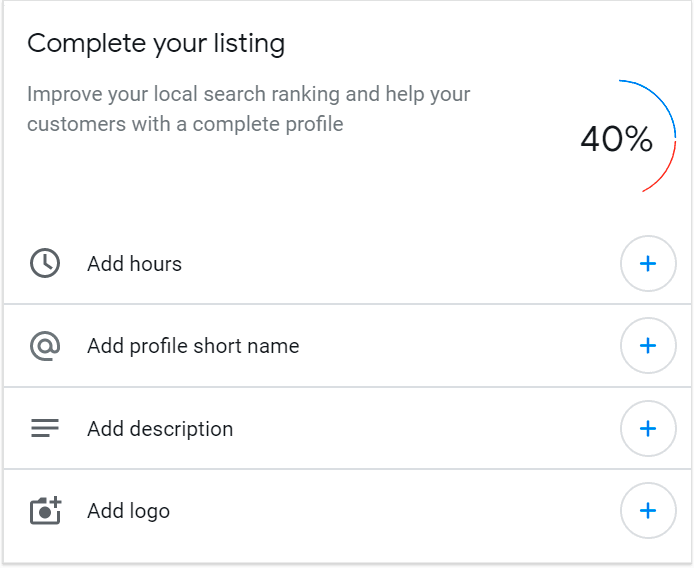Click the clock icon beside Add hours

coord(45,263)
